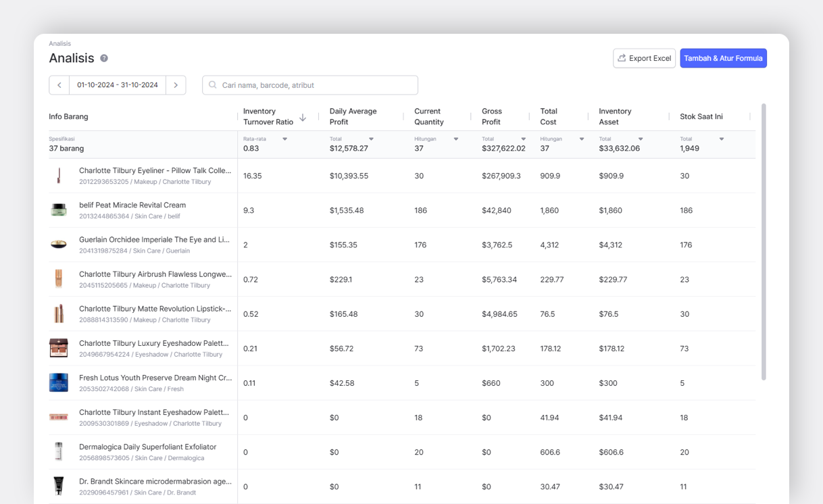Click the Gross Profit column header

[492, 116]
